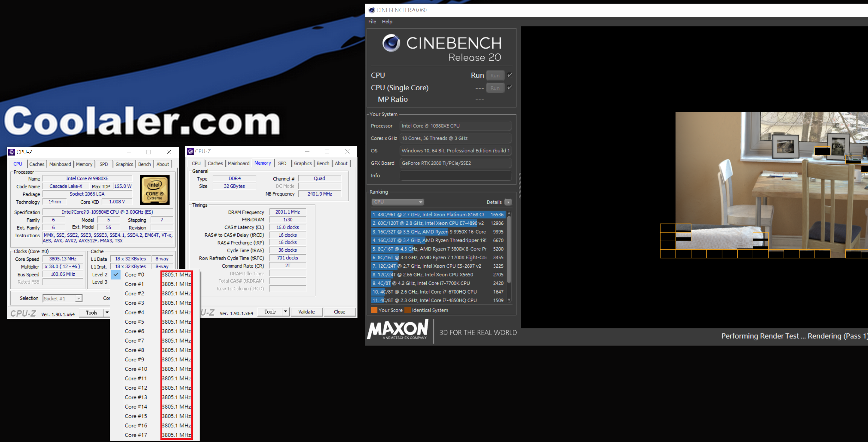Open Socket #1 selection dropdown

(x=63, y=298)
